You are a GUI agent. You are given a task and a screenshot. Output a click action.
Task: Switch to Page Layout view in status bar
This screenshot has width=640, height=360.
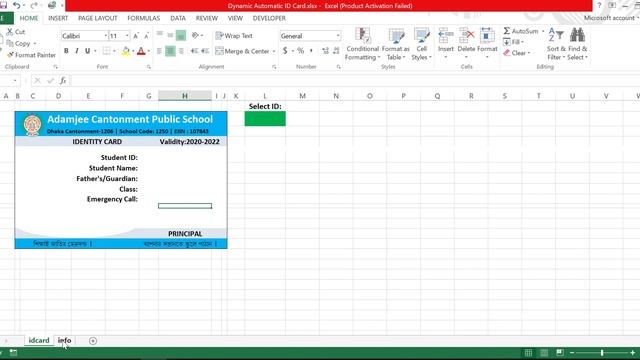544,353
